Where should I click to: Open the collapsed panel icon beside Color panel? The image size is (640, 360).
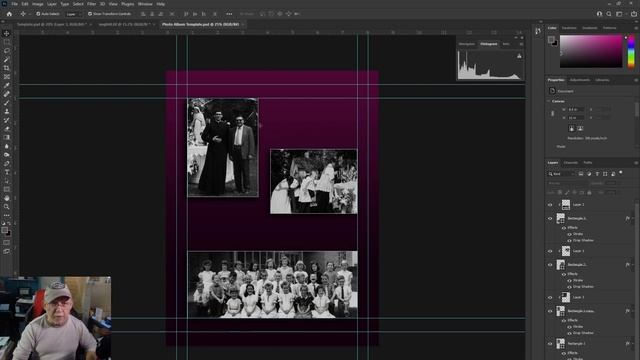click(538, 31)
